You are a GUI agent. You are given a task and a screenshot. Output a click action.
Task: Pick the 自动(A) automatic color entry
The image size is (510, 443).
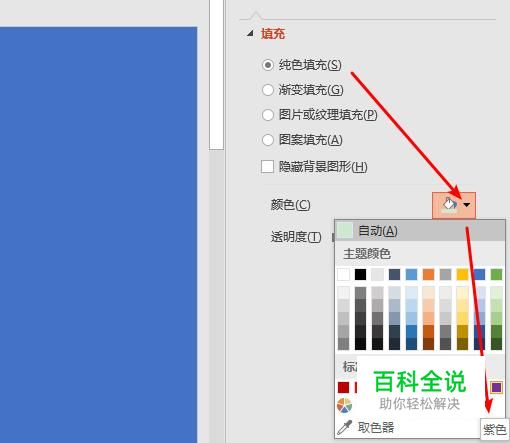pos(420,230)
